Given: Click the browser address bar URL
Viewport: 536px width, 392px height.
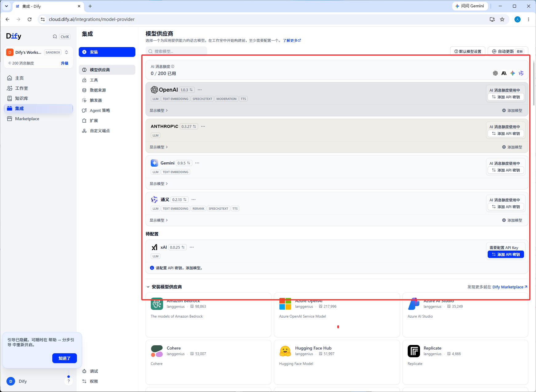Looking at the screenshot, I should click(92, 19).
